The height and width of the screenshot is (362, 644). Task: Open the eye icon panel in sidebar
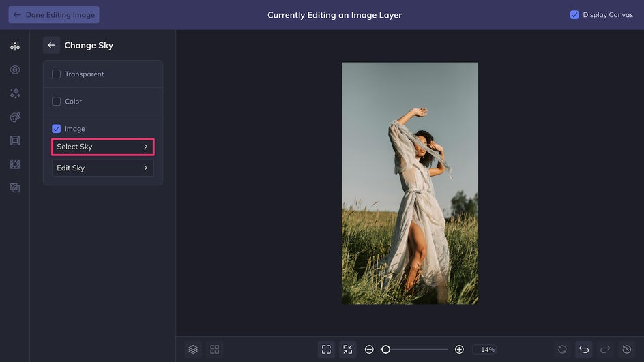coord(15,70)
